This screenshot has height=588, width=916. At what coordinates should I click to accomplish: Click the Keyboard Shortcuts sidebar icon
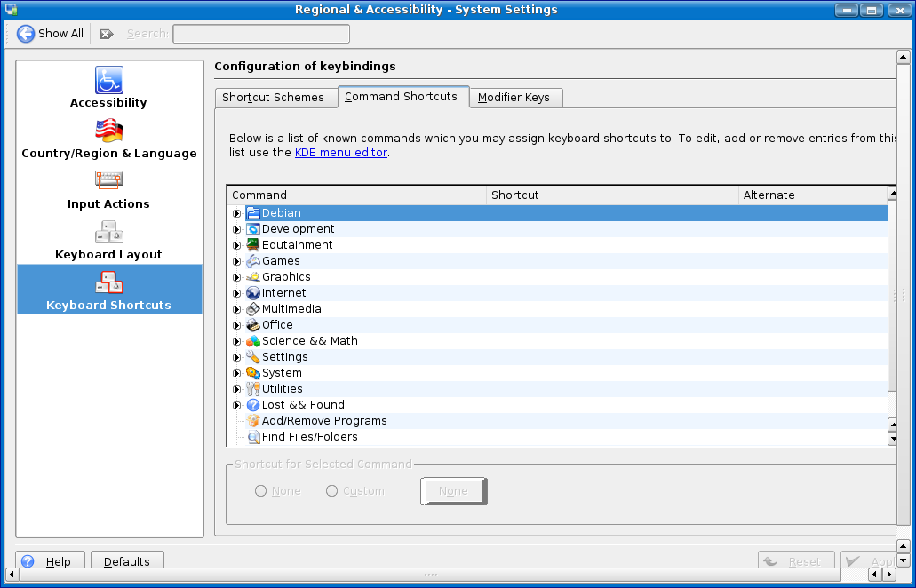click(109, 283)
